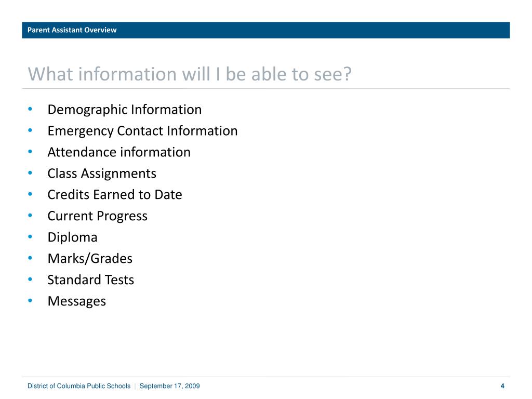This screenshot has width=532, height=399.
Task: Select the Marks/Grades bullet text
Action: click(x=90, y=259)
